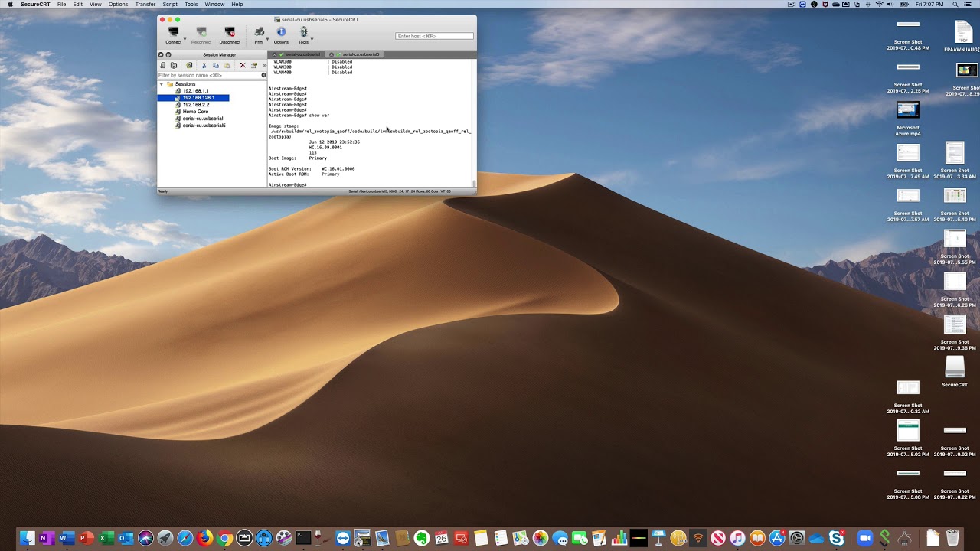The width and height of the screenshot is (980, 551).
Task: Collapse the Sessions folder triangle
Action: (x=162, y=84)
